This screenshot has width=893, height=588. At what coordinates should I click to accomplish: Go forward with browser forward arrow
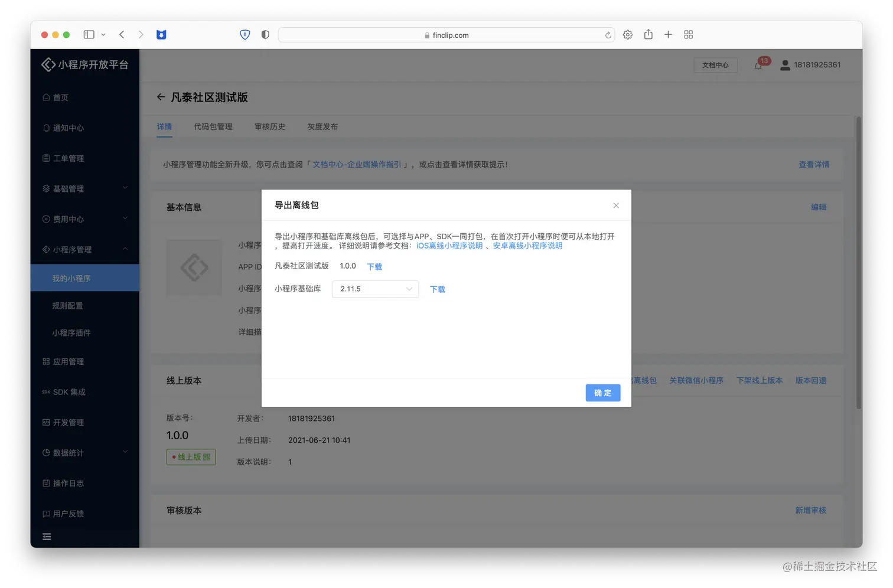tap(141, 35)
